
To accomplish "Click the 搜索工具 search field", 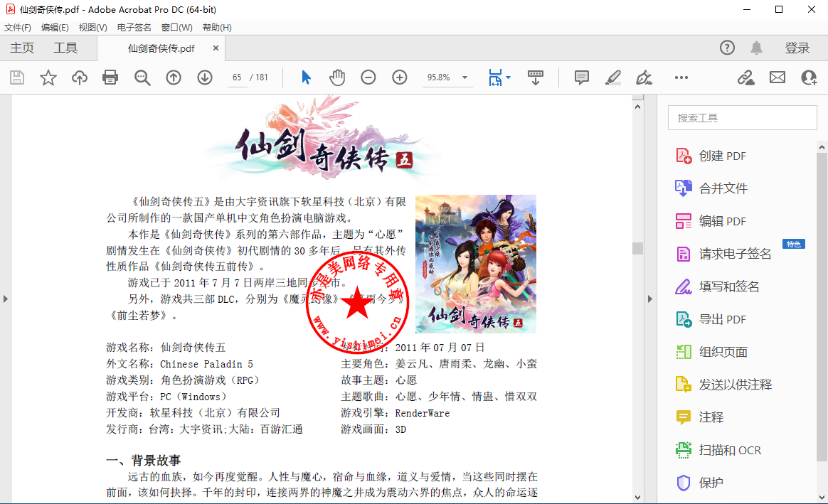I will pyautogui.click(x=742, y=118).
